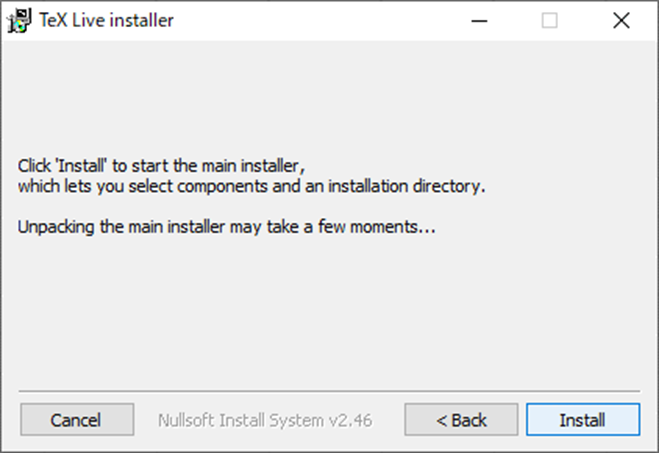The image size is (659, 453).
Task: Go back using the "< Back" button
Action: 461,420
